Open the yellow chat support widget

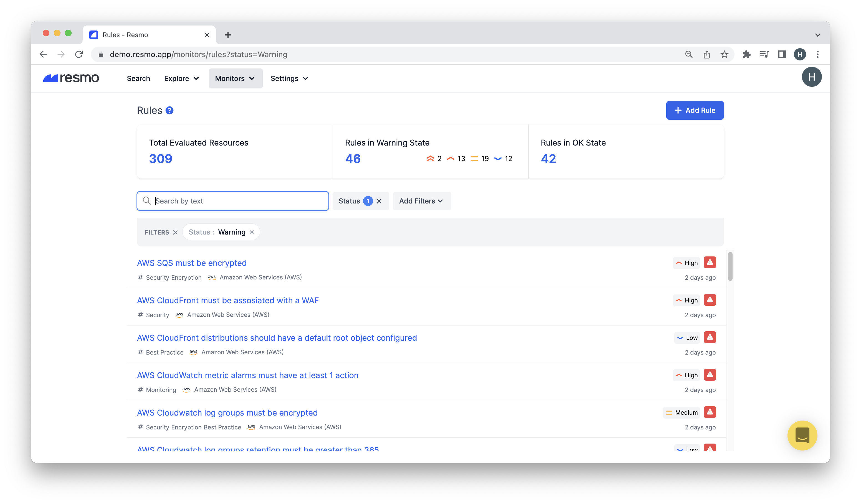click(802, 435)
